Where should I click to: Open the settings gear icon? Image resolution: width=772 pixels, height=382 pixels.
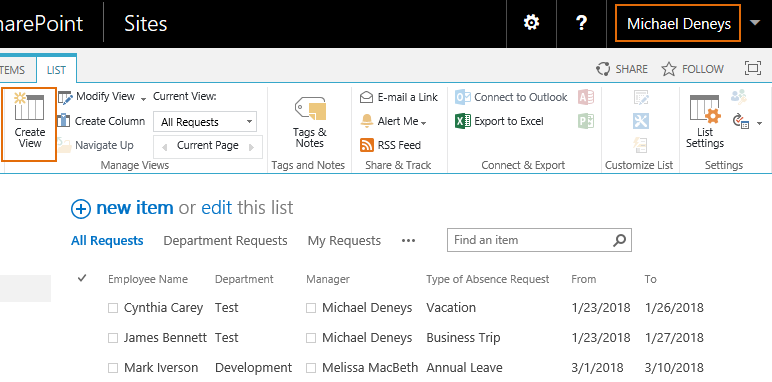(531, 23)
